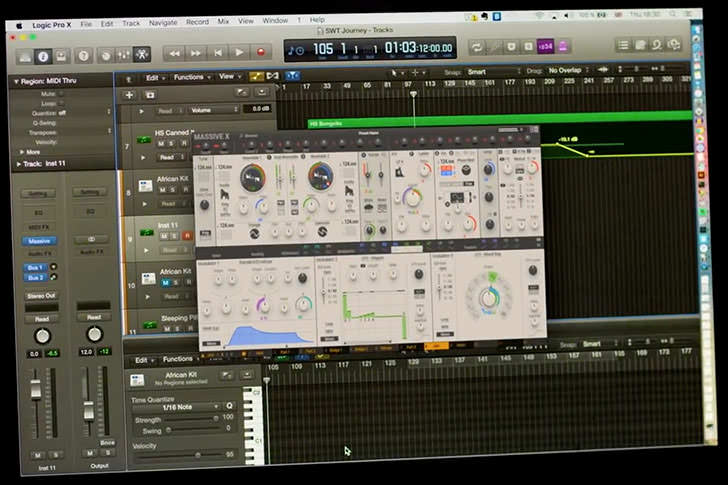This screenshot has height=485, width=728.
Task: Start recording with red Record button
Action: click(260, 52)
